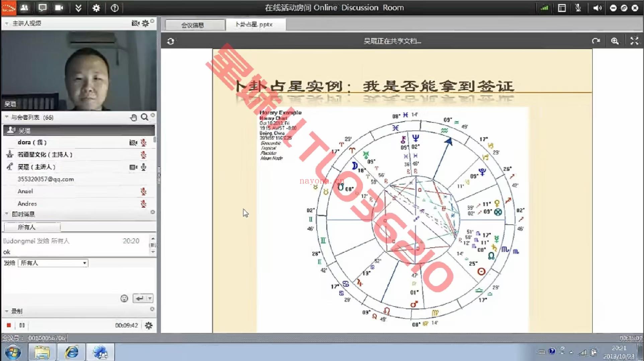Toggle the speaker volume icon
The width and height of the screenshot is (644, 361).
click(x=597, y=8)
